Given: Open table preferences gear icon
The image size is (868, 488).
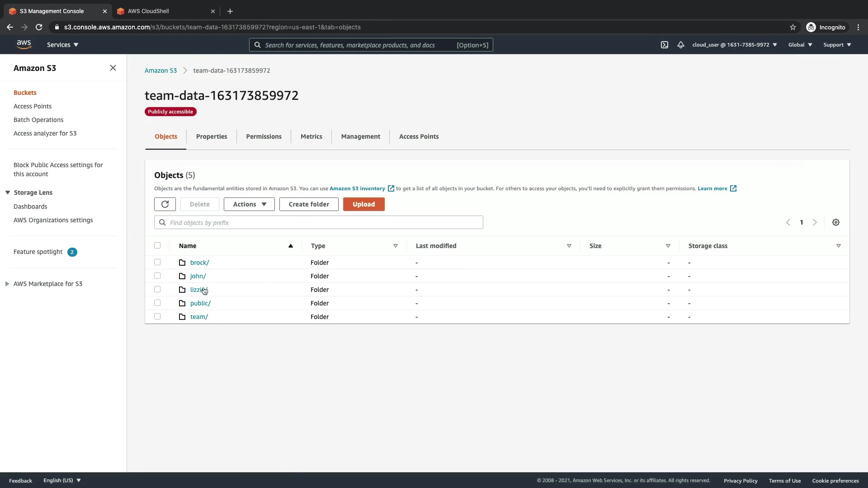Looking at the screenshot, I should pos(836,222).
